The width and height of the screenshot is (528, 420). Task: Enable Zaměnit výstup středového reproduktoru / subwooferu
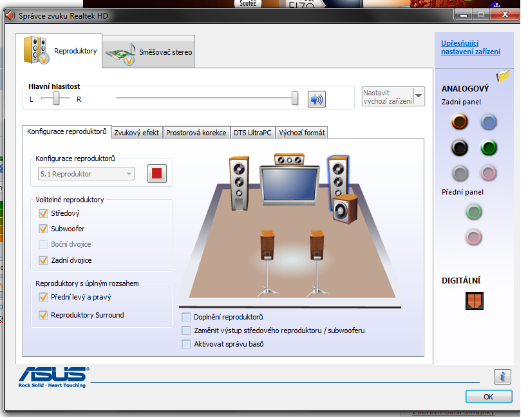coord(186,330)
